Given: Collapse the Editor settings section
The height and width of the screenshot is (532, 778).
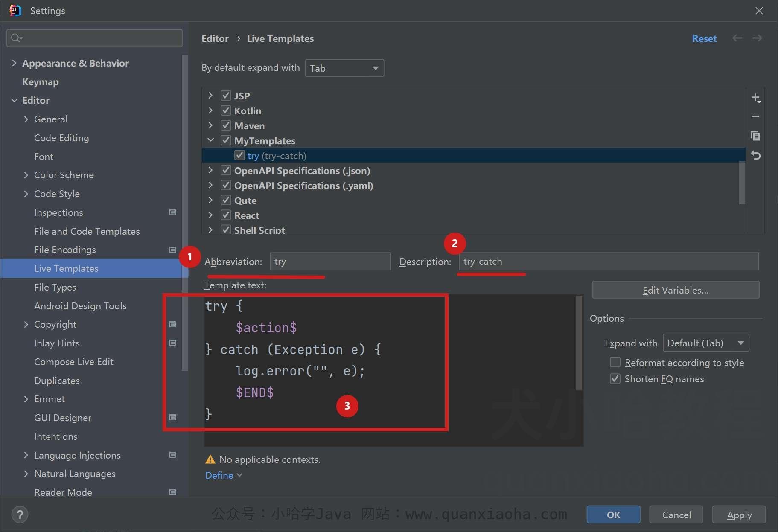Looking at the screenshot, I should [x=14, y=100].
